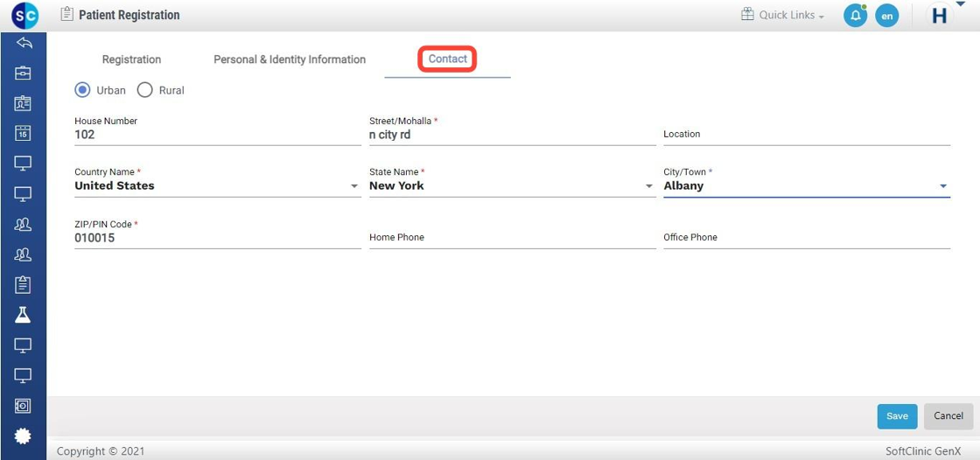Click the Street/Mohalla field with 'n city rd'

(513, 135)
